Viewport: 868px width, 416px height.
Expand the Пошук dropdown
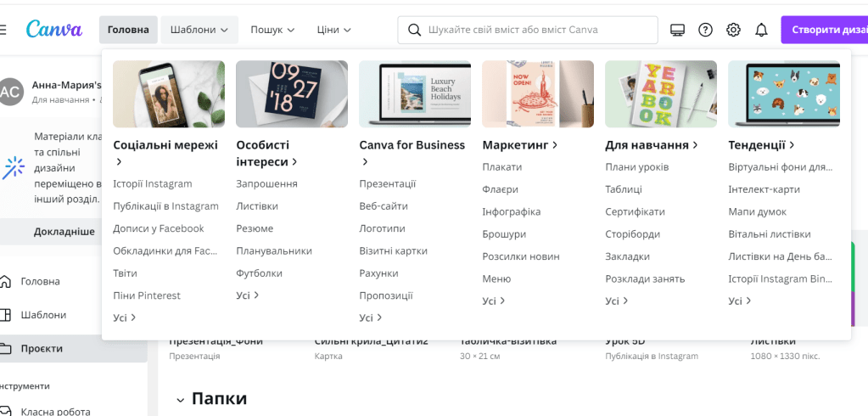pyautogui.click(x=272, y=30)
